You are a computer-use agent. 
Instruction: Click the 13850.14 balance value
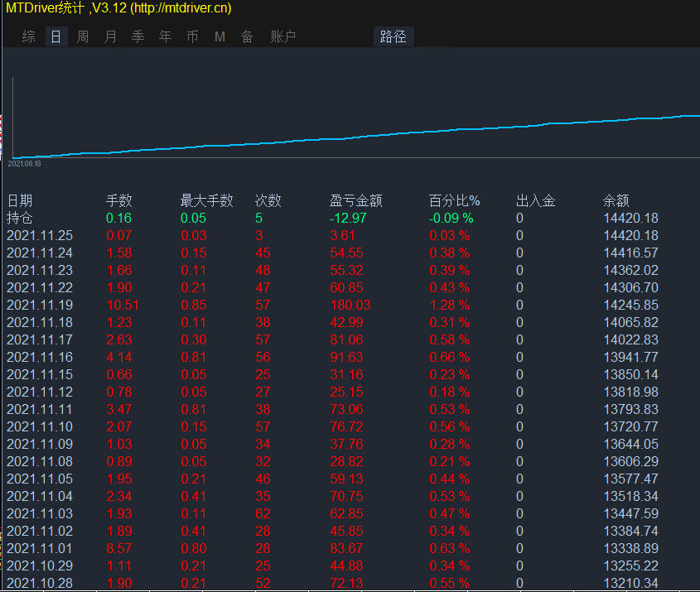(630, 375)
